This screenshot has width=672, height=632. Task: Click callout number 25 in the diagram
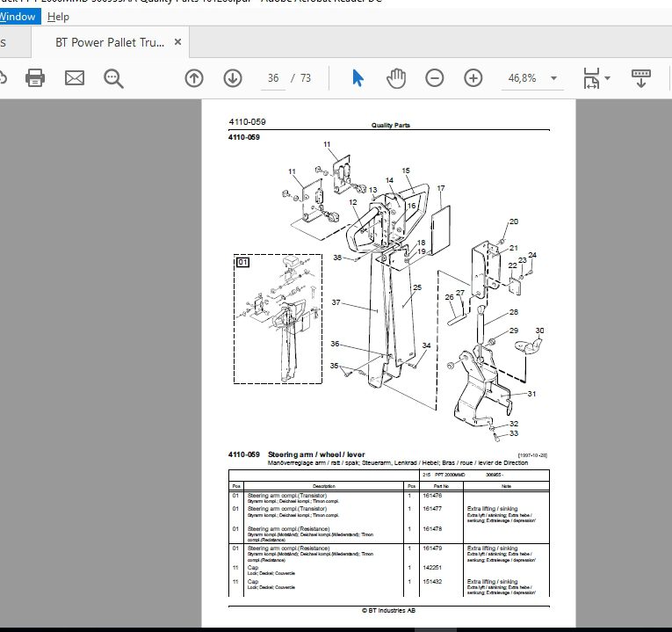(x=417, y=287)
